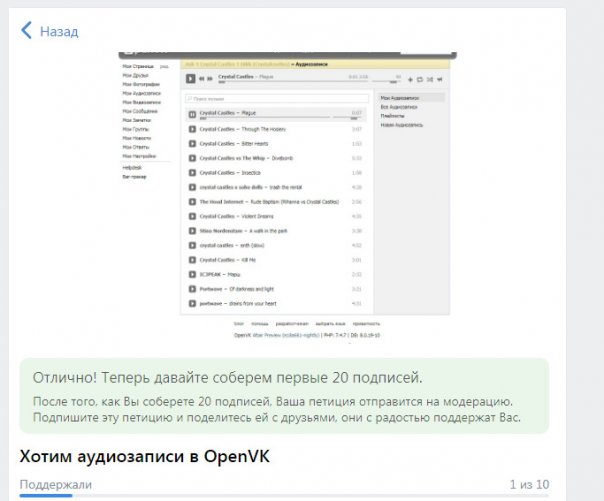
Task: Click play icon beside A walk in the park
Action: [192, 231]
